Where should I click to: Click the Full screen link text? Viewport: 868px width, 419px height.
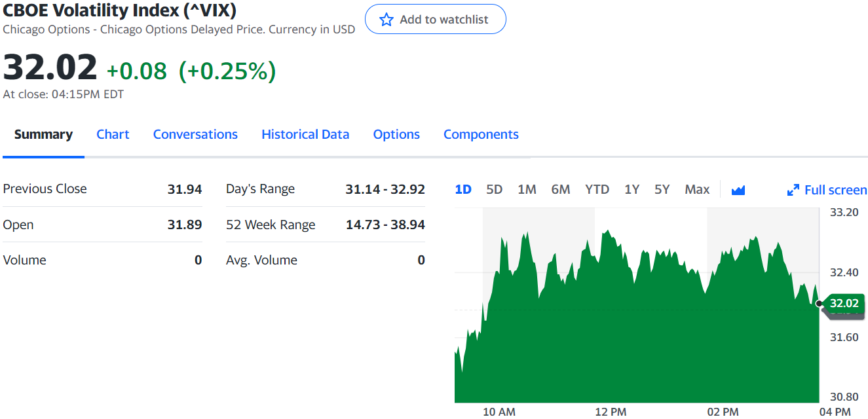[836, 190]
